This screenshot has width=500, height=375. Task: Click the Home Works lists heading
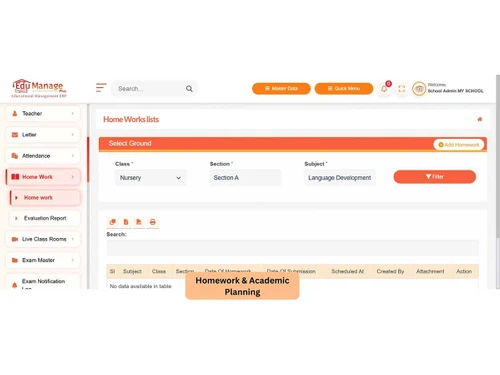point(131,119)
